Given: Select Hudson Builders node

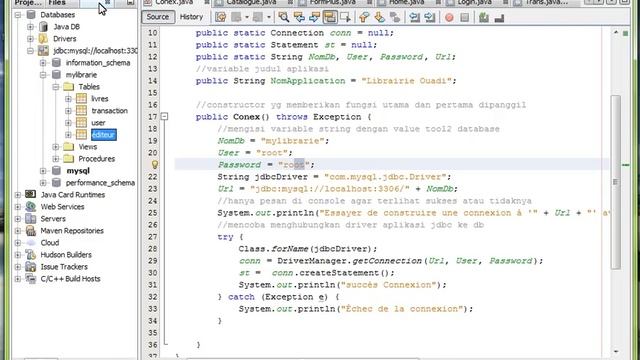Looking at the screenshot, I should 66,255.
